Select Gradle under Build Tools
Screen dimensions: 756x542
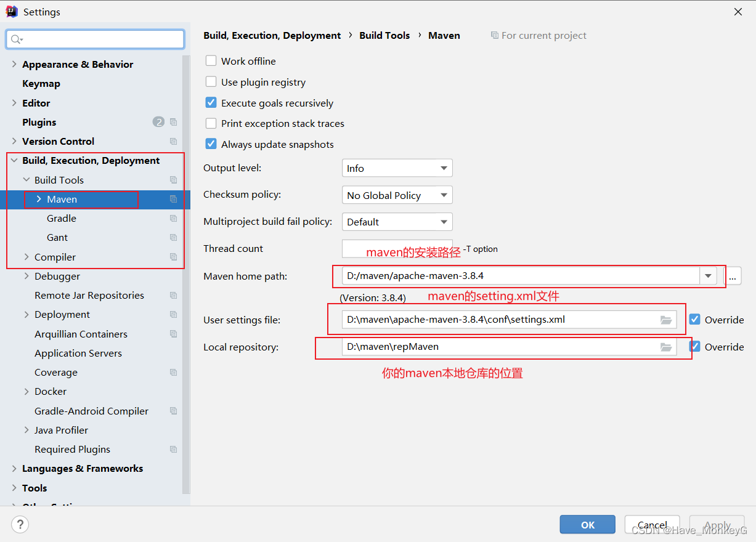pyautogui.click(x=62, y=218)
